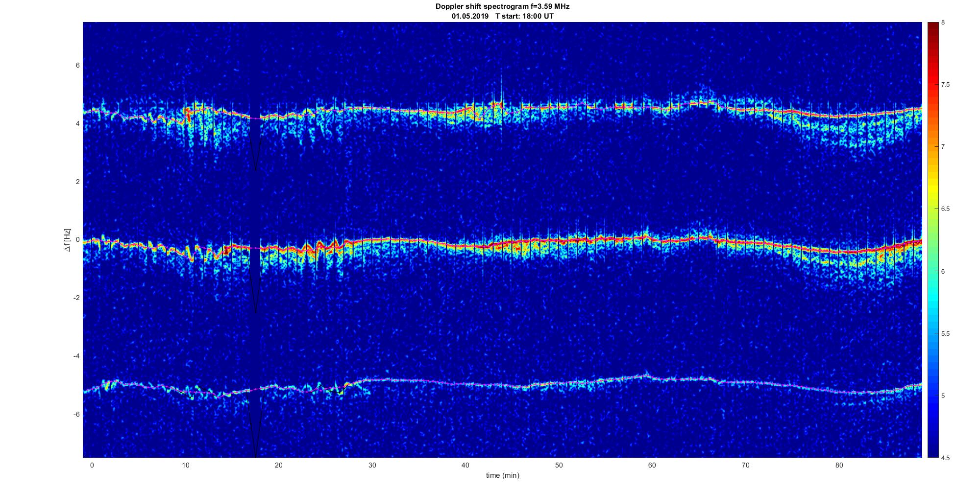Click the x-axis tick label 80
980x491 pixels.
pos(839,465)
